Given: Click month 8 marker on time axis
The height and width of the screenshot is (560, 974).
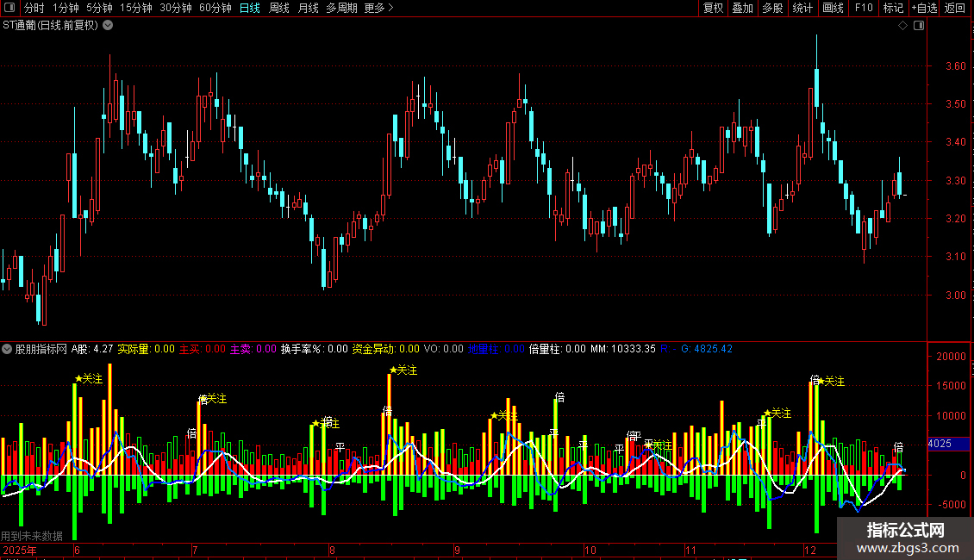Looking at the screenshot, I should (333, 550).
